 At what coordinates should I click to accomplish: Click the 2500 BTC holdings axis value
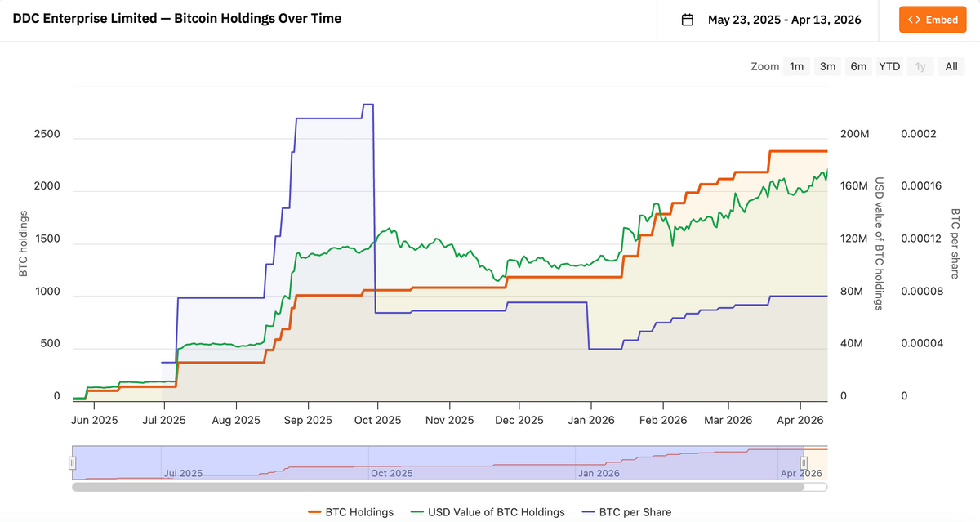47,134
